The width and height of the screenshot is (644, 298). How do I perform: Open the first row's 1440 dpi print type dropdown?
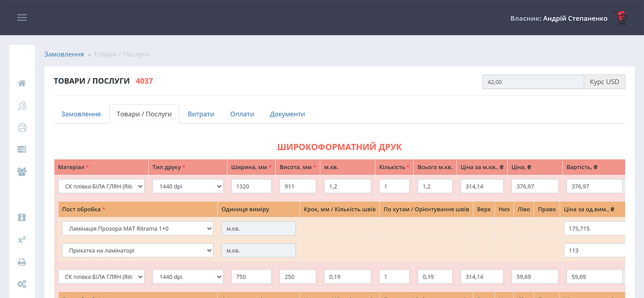(188, 186)
